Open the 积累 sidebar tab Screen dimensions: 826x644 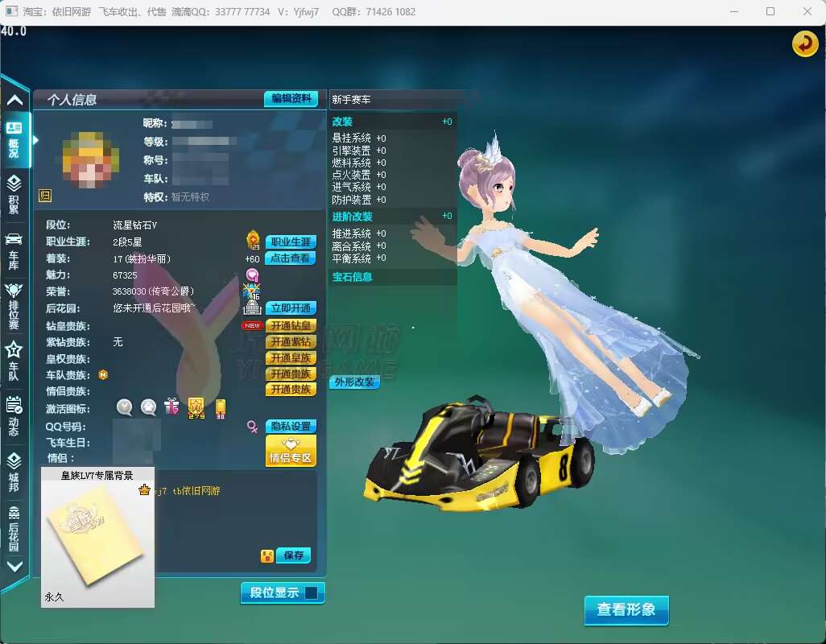[x=14, y=194]
